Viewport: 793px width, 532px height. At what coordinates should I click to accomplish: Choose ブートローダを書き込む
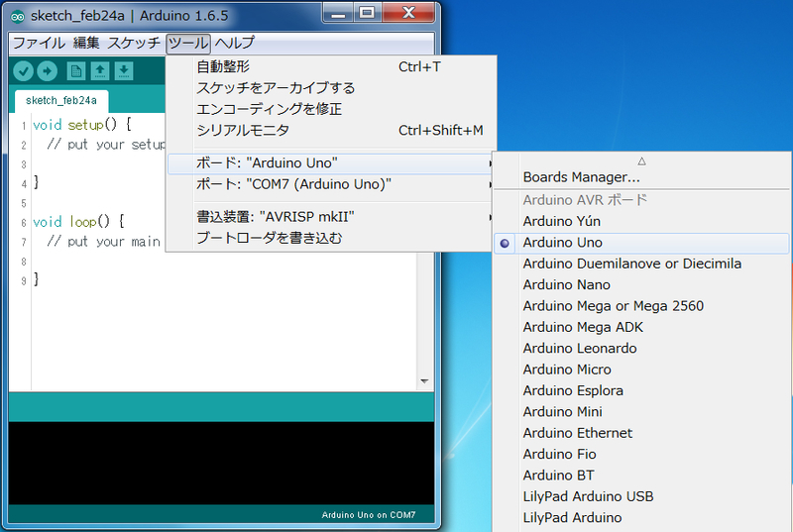pyautogui.click(x=330, y=238)
